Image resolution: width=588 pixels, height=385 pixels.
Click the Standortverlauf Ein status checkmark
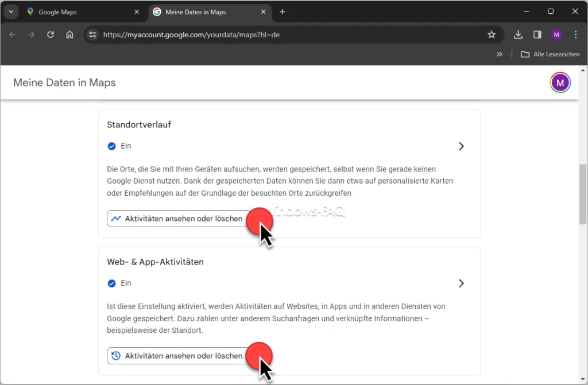pyautogui.click(x=112, y=146)
